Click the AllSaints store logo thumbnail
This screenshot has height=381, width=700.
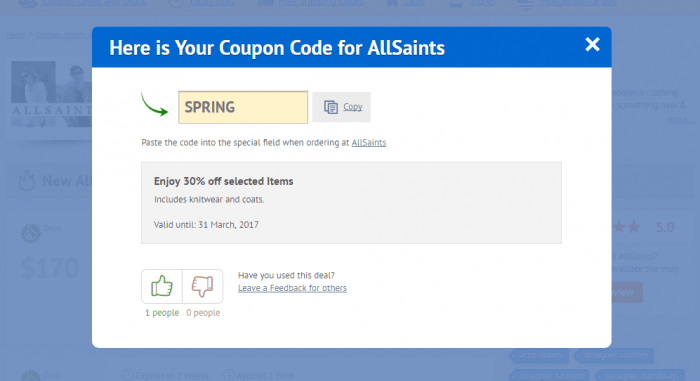coord(51,94)
